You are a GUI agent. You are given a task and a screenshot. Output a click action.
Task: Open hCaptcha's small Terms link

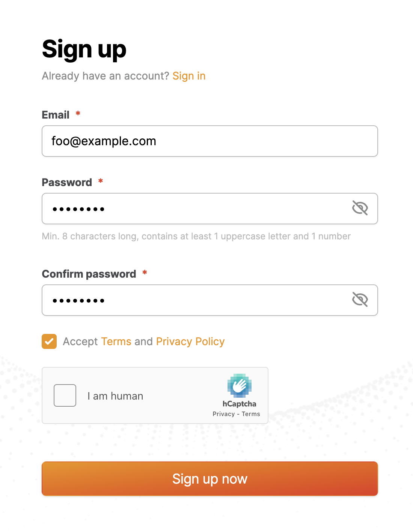pos(251,414)
